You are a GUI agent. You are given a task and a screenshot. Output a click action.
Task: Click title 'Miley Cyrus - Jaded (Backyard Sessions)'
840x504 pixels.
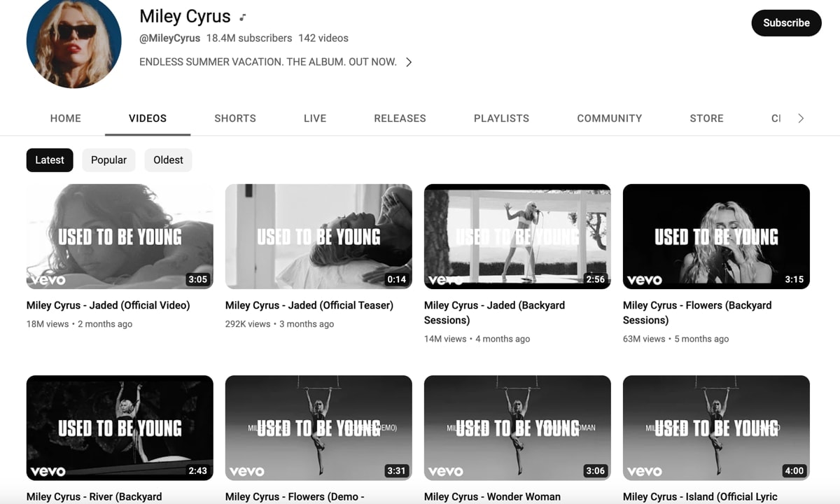pyautogui.click(x=494, y=313)
